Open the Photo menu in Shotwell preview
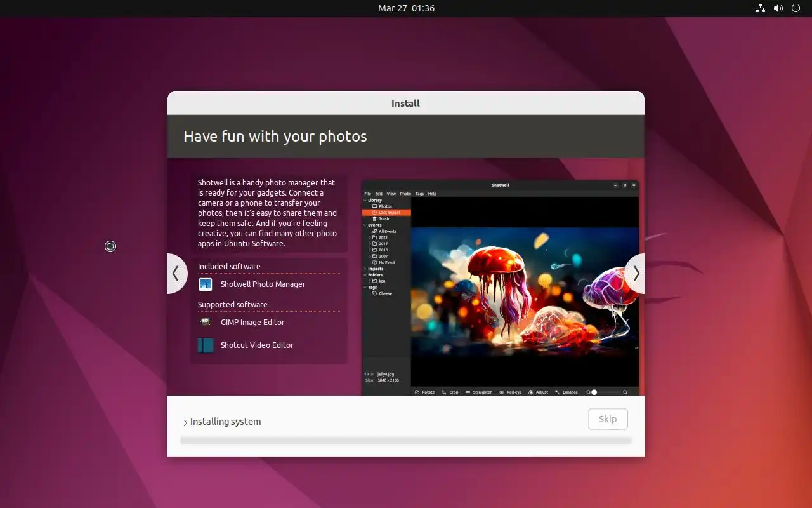This screenshot has width=812, height=508. 405,194
